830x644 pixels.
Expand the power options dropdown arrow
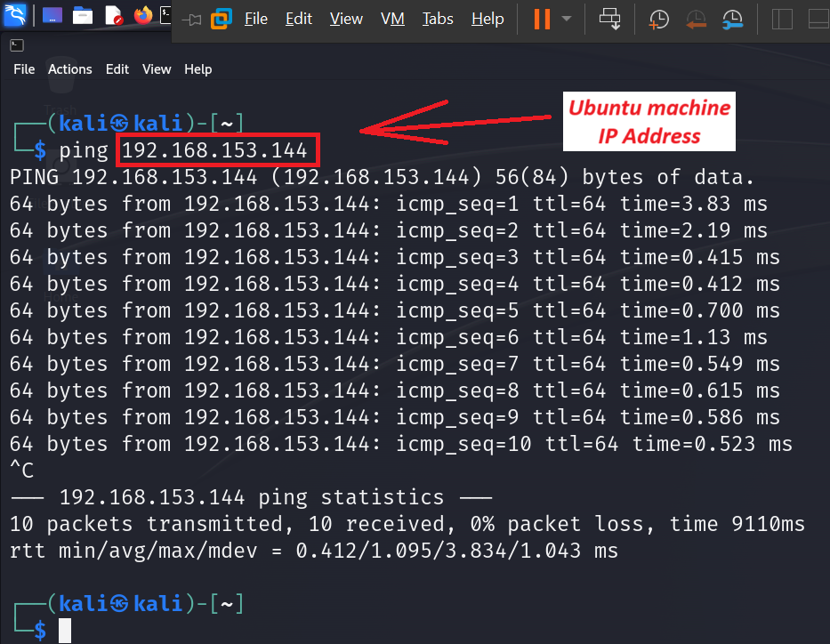pos(567,19)
